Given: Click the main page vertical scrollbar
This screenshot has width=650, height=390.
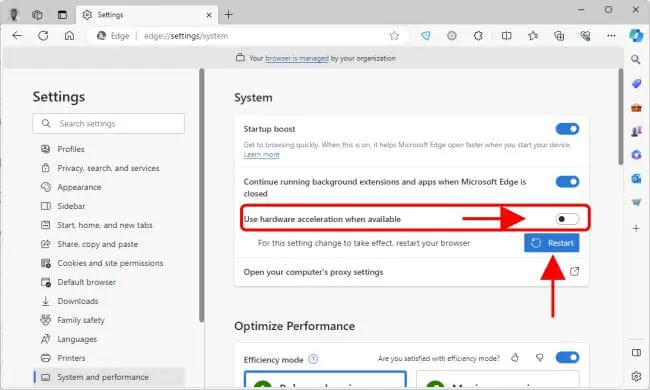Looking at the screenshot, I should point(621,116).
